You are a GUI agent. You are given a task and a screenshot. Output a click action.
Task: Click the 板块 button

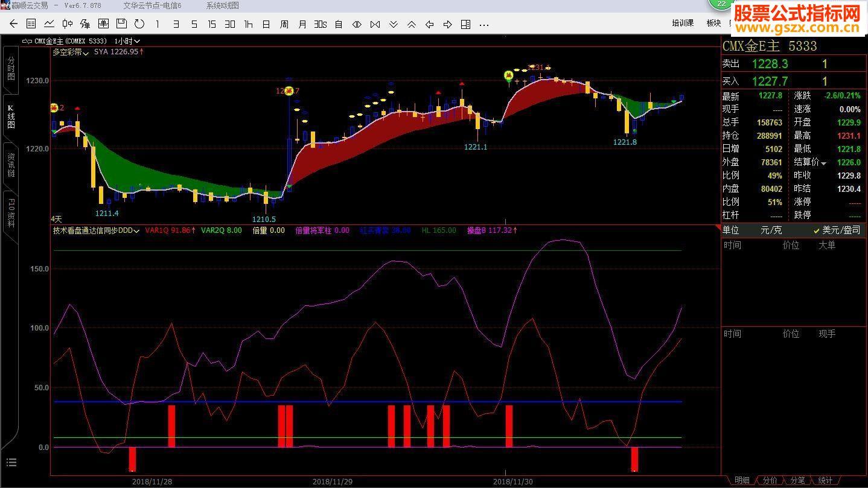[x=713, y=23]
